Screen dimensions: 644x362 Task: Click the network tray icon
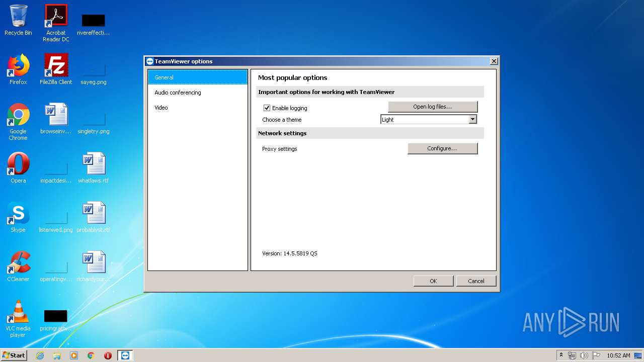coord(572,355)
